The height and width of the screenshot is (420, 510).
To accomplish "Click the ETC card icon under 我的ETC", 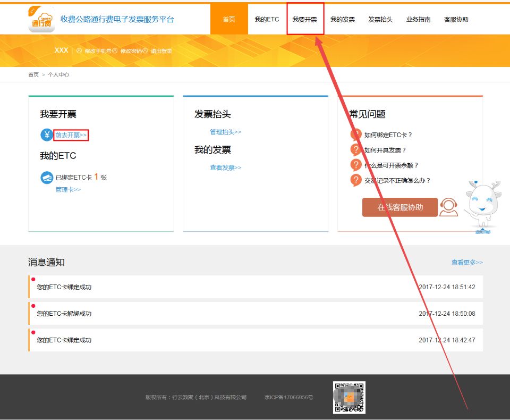I will pyautogui.click(x=47, y=178).
